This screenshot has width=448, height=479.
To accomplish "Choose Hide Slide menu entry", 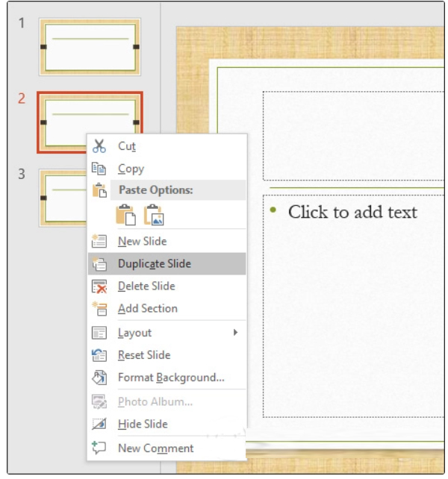I will tap(167, 424).
